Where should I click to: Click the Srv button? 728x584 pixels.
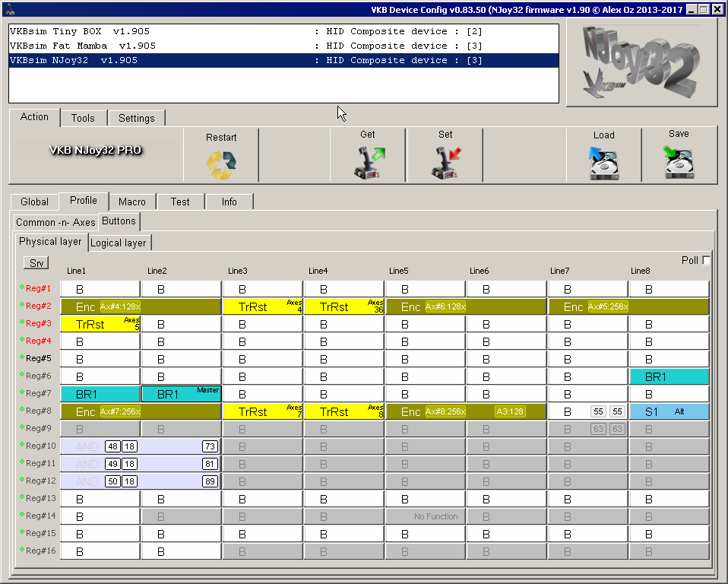click(x=36, y=263)
